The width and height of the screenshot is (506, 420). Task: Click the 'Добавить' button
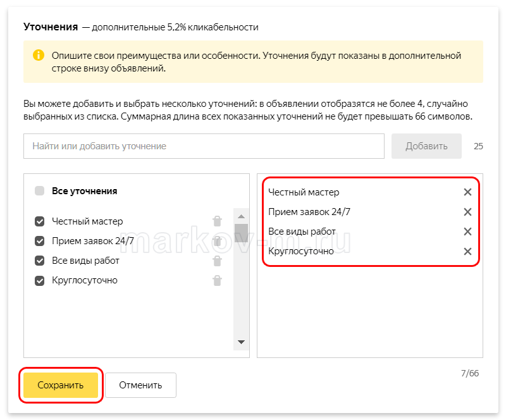[x=426, y=146]
